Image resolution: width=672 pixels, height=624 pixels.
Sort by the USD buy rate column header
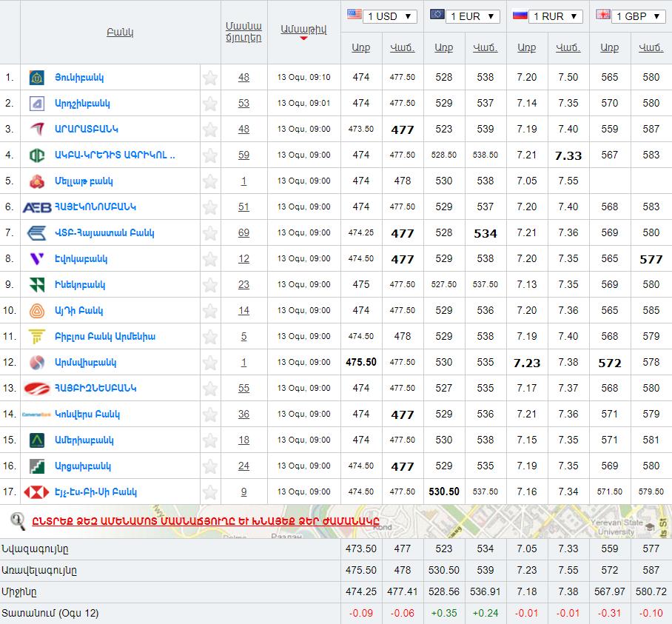[x=361, y=47]
